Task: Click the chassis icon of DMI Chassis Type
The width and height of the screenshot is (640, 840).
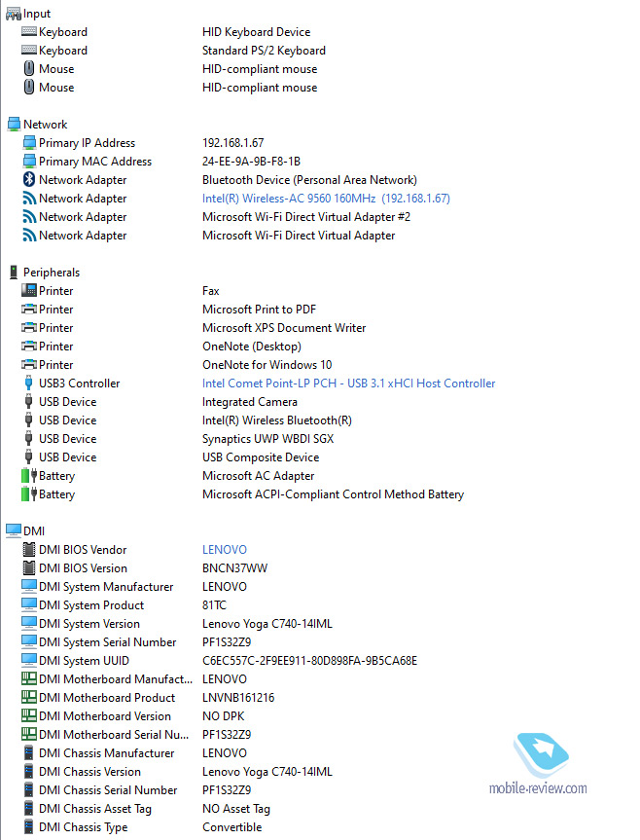Action: coord(29,827)
